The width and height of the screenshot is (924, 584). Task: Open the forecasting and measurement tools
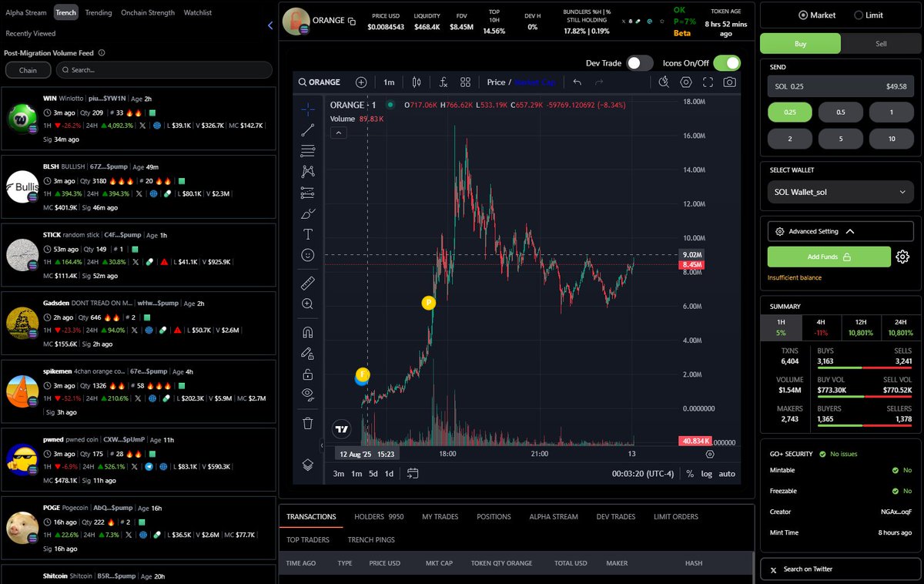click(308, 192)
